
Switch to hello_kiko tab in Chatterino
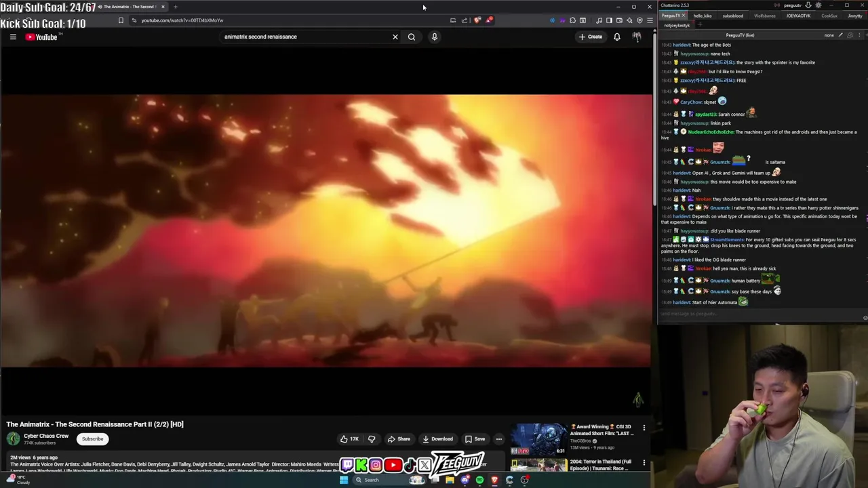703,16
